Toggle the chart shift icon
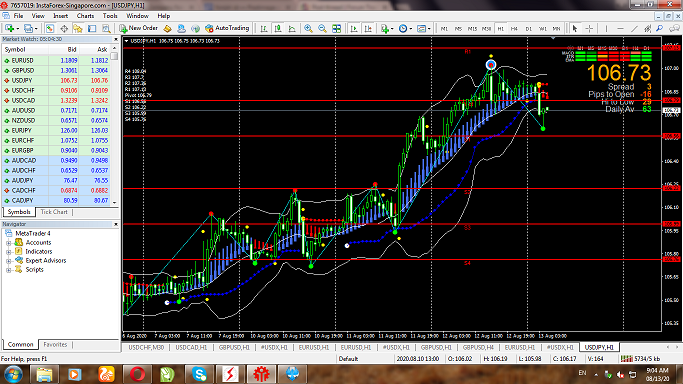Viewport: 683px width, 384px height. [368, 28]
